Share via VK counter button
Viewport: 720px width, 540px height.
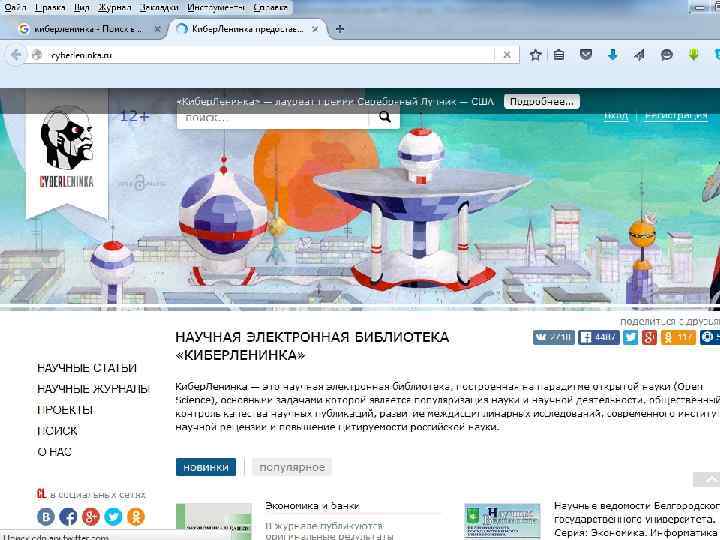(x=554, y=338)
